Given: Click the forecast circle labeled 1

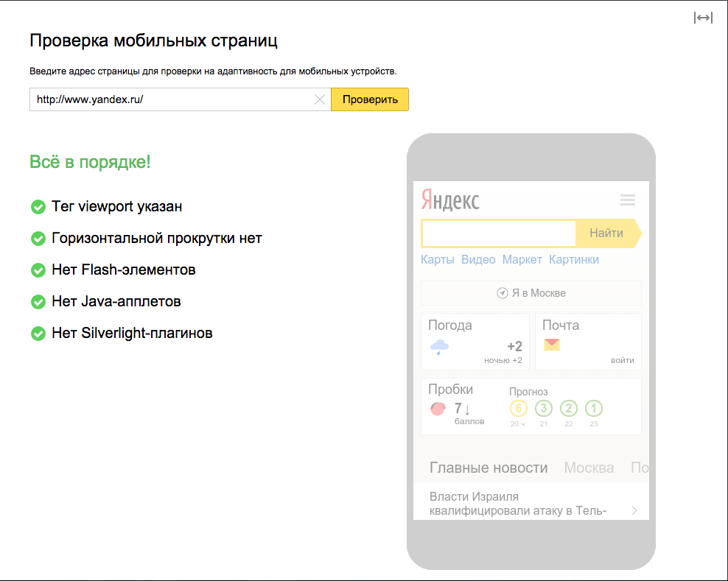Looking at the screenshot, I should (593, 407).
